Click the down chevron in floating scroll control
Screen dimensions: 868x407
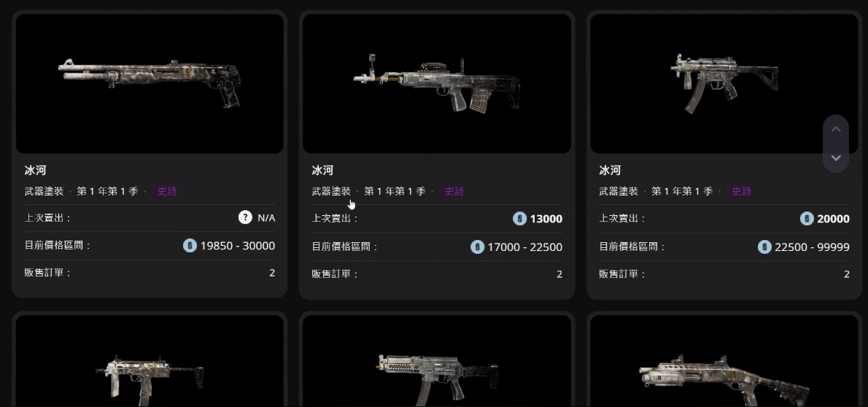836,158
